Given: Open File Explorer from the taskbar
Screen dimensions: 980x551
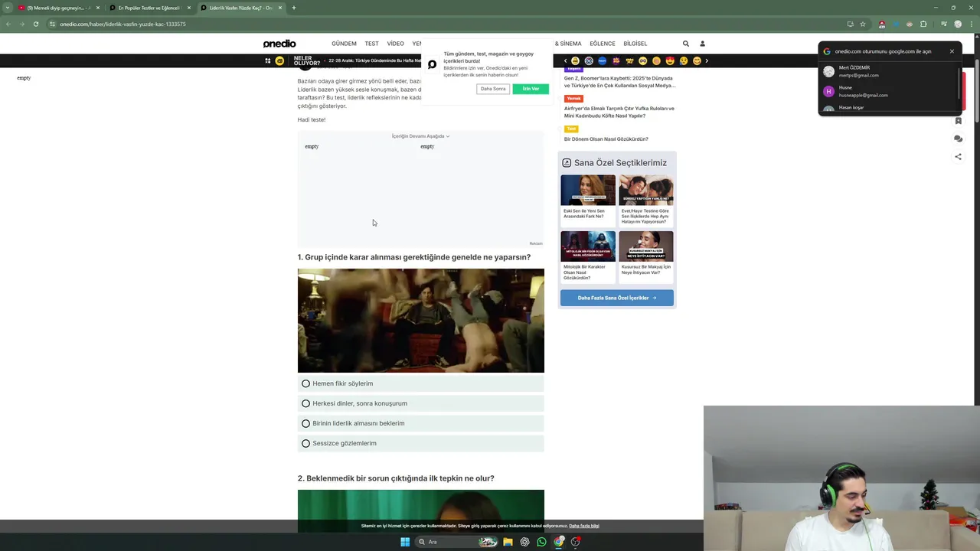Looking at the screenshot, I should [508, 542].
